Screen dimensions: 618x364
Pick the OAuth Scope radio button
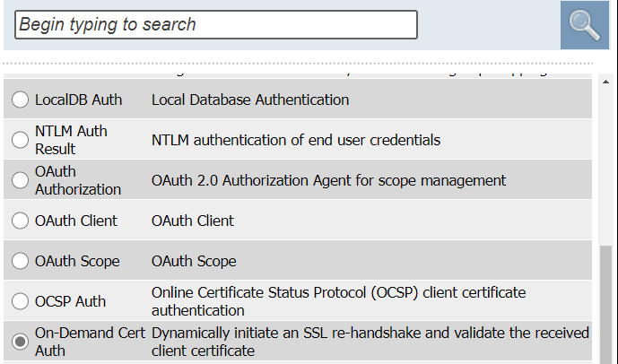(x=20, y=262)
